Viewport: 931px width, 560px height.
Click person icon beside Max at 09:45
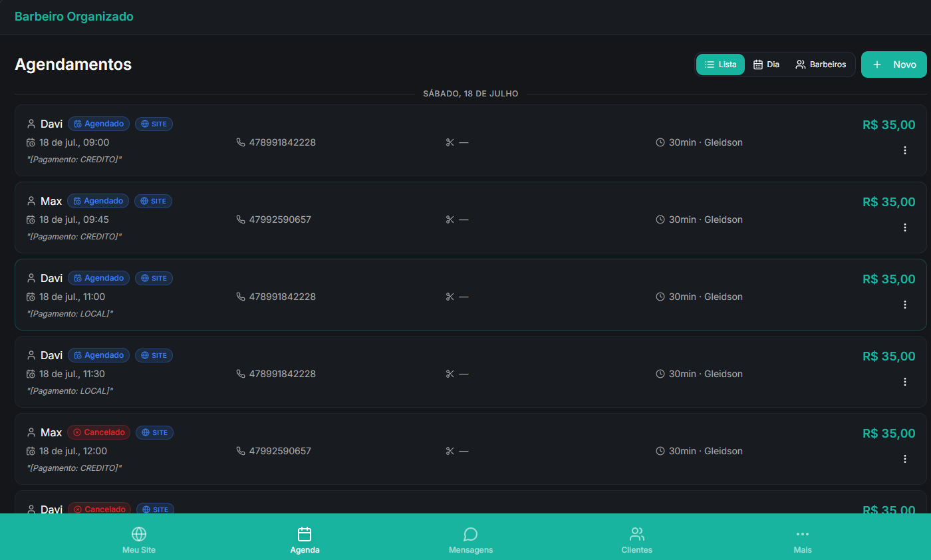coord(31,201)
